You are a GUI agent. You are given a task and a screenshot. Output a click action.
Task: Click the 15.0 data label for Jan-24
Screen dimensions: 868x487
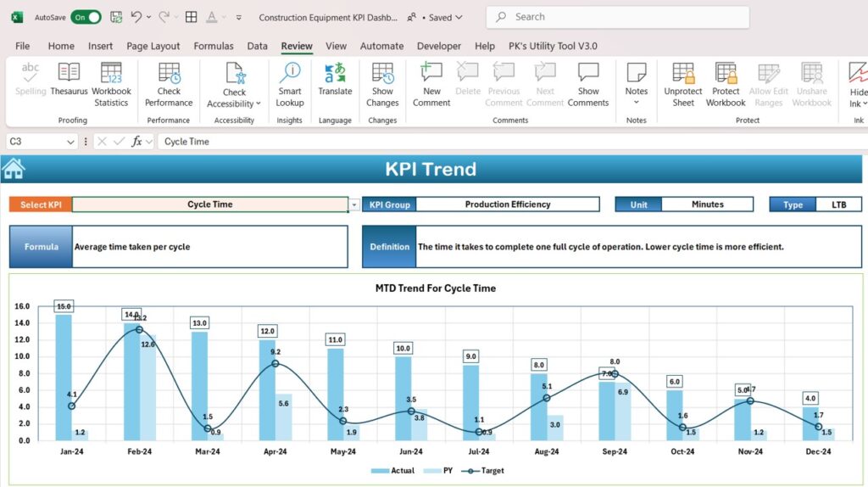(64, 306)
